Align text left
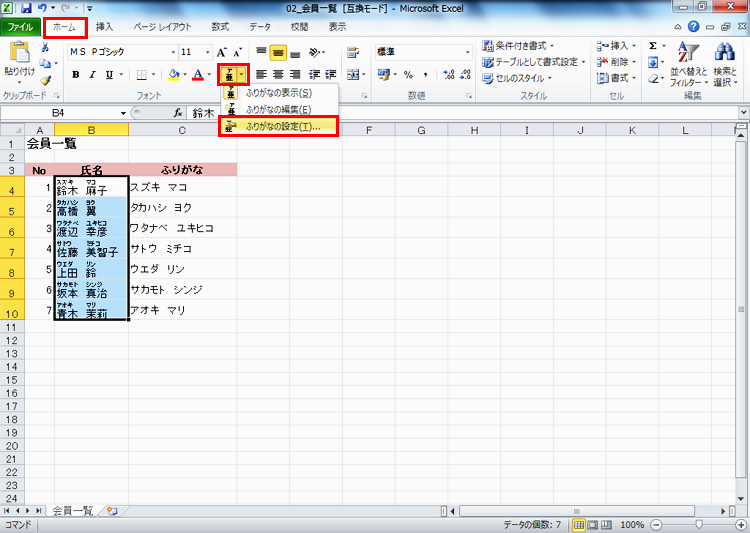This screenshot has width=750, height=533. point(261,75)
